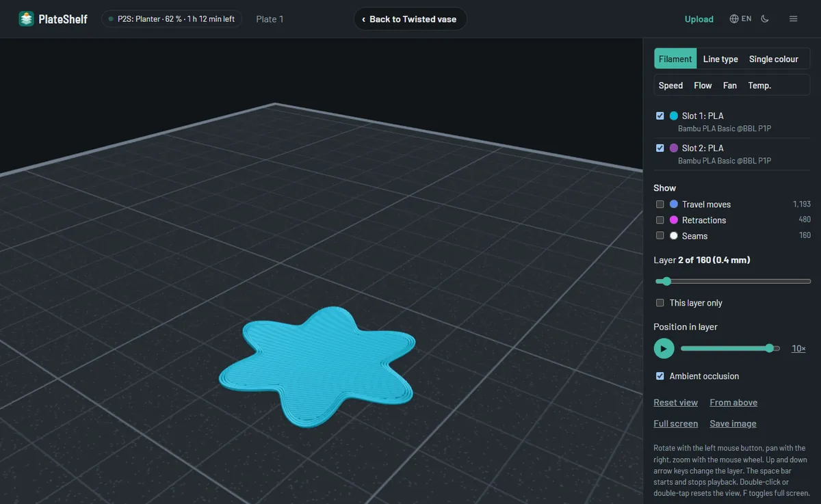Image resolution: width=821 pixels, height=504 pixels.
Task: Switch to Speed view
Action: [670, 85]
